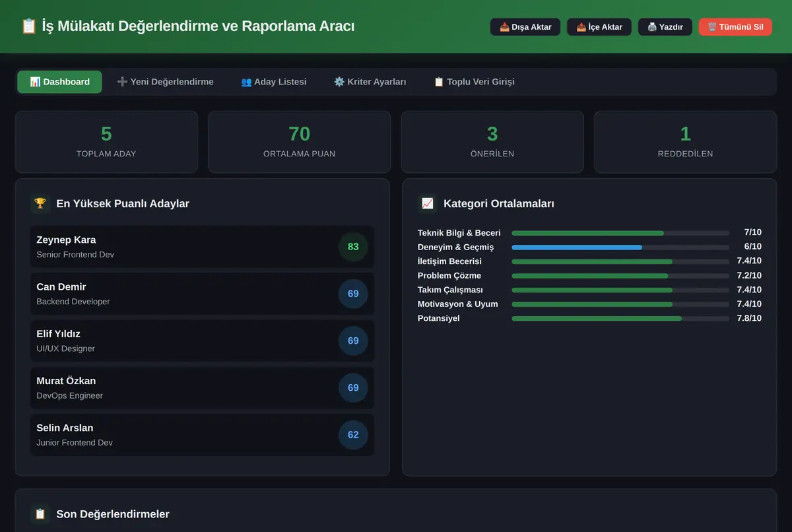Click the Teknik Bilgi & Beceri progress bar

point(620,233)
